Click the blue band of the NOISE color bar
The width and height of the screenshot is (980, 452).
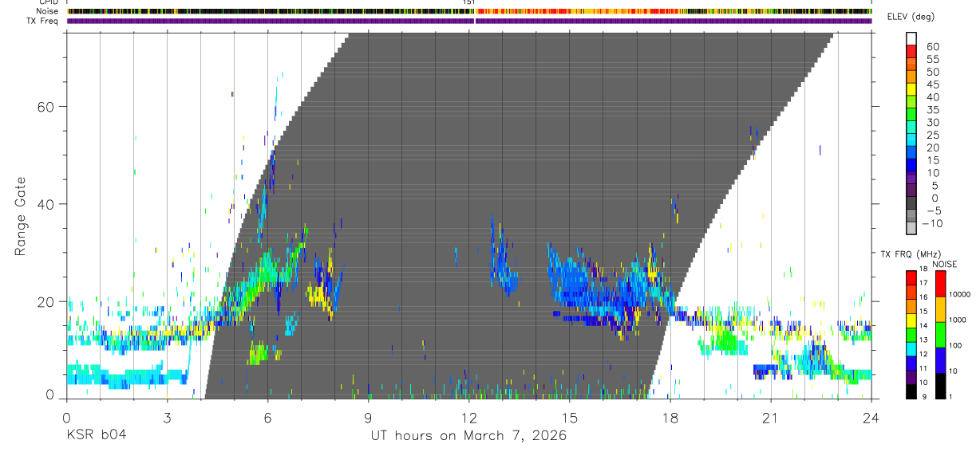point(941,360)
